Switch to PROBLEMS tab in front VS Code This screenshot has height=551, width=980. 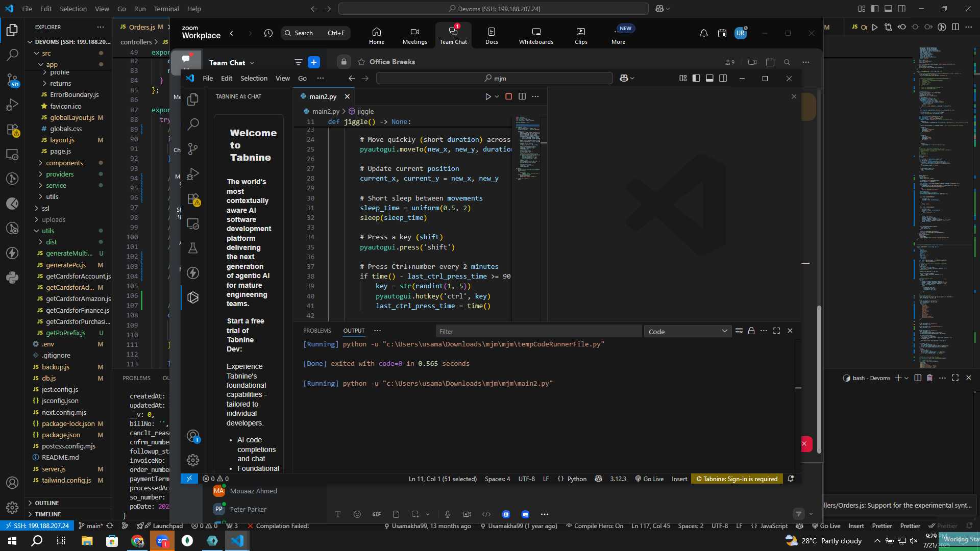[317, 331]
